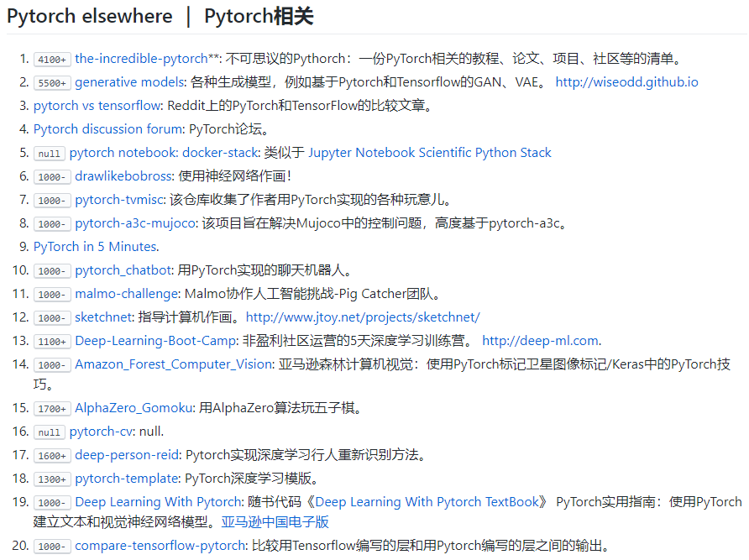Click 1000- badge beside compare-tensorflow-pytorch

point(52,546)
